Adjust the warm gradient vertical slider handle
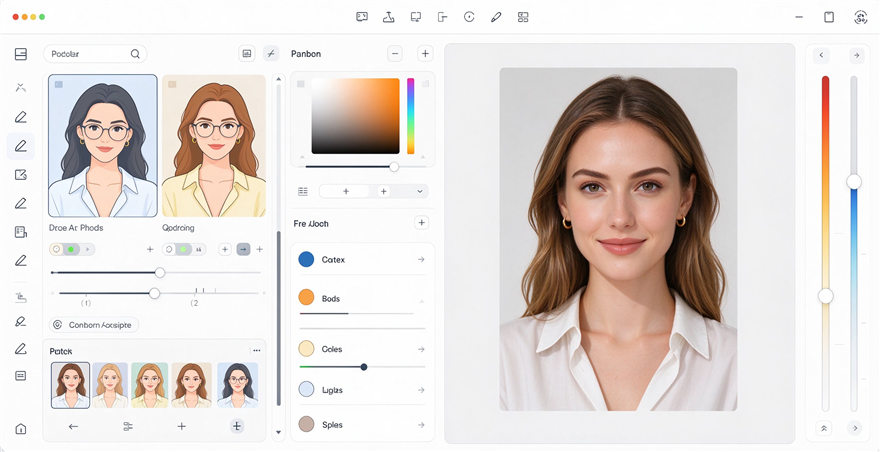The image size is (880, 452). pos(826,296)
